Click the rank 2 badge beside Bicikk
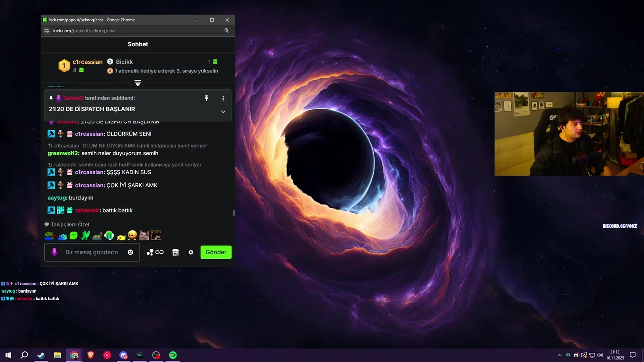The height and width of the screenshot is (362, 644). pos(110,62)
